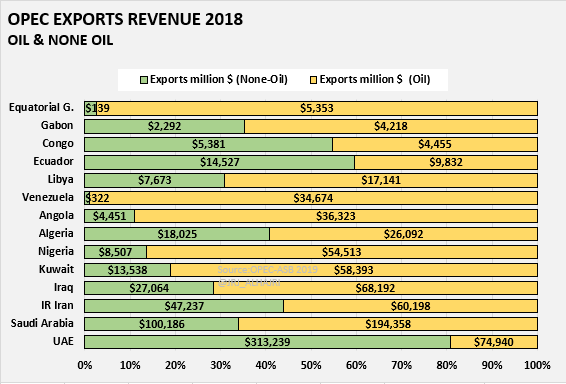Select the $2,292 green bar for Gabon
The height and width of the screenshot is (384, 566).
pos(165,126)
